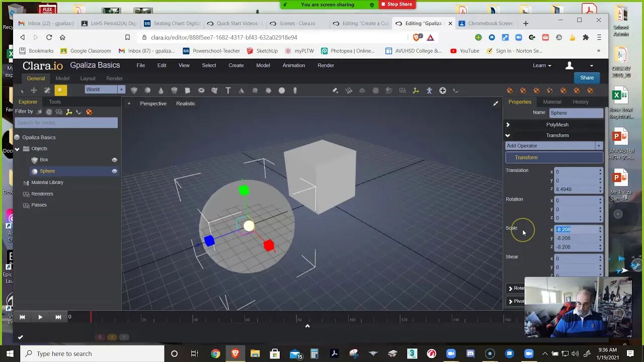Open the Learn dropdown menu
The height and width of the screenshot is (362, 644).
(x=542, y=65)
